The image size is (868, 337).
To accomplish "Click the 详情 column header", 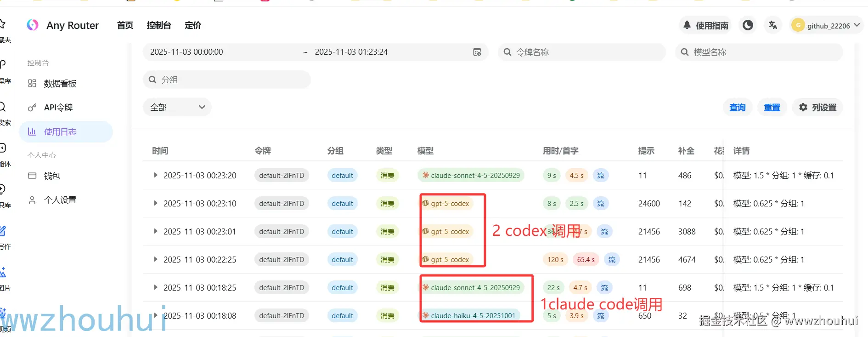I will [x=741, y=151].
